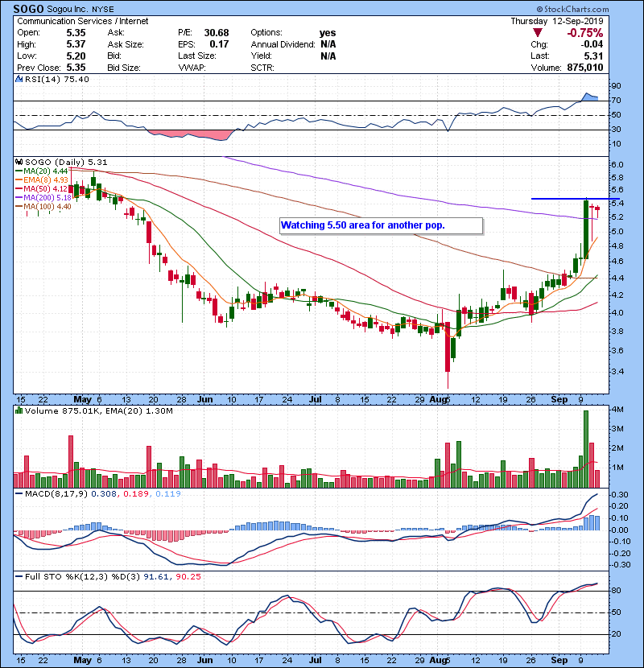Select Communication Services / Internet sector text

tap(83, 21)
